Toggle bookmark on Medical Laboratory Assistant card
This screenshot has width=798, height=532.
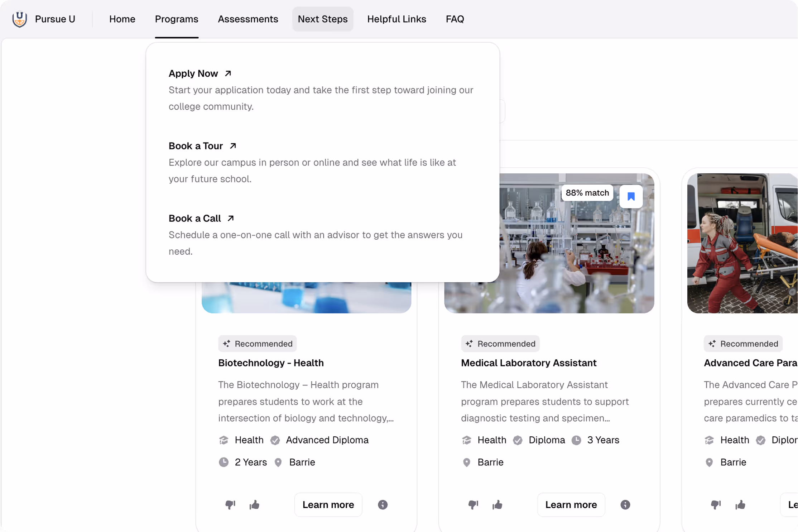click(x=631, y=196)
